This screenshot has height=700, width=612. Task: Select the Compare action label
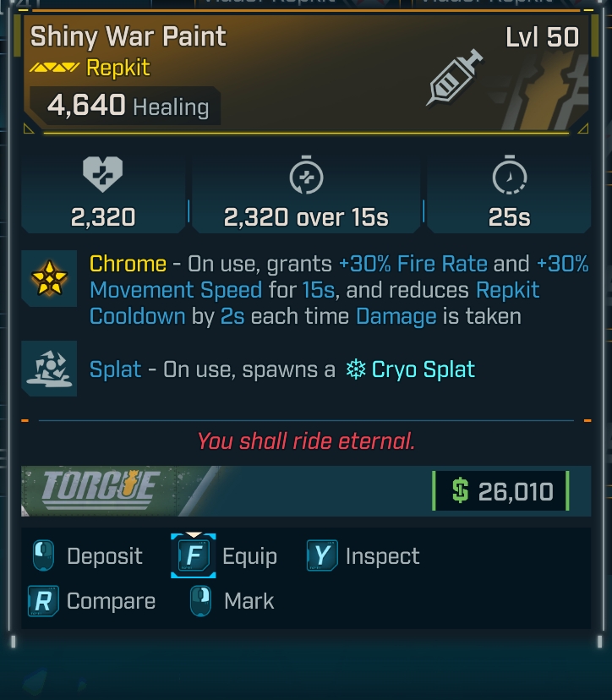click(x=111, y=601)
